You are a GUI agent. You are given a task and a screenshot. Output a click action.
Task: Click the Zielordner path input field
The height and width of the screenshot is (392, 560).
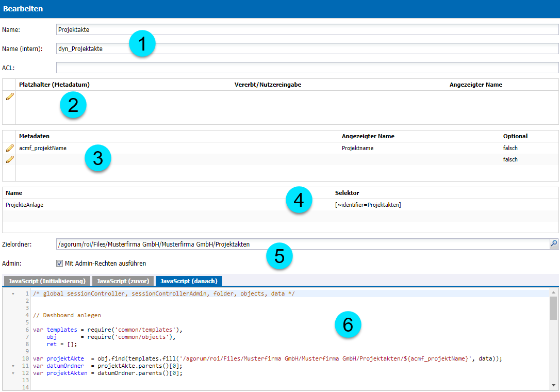pyautogui.click(x=303, y=244)
